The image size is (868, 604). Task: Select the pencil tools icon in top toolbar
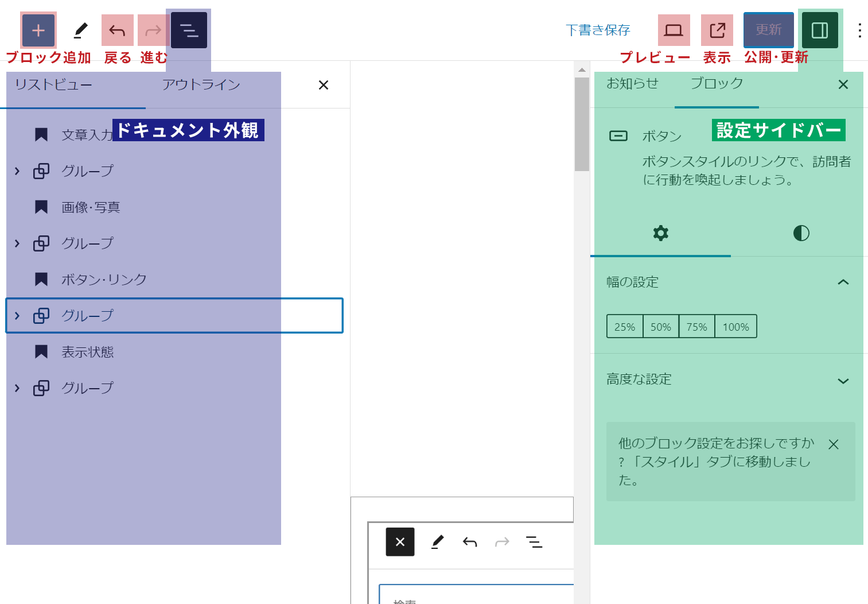click(x=81, y=30)
